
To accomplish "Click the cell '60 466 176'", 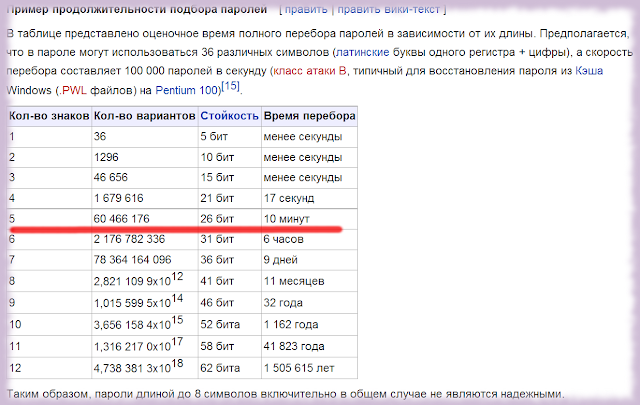I will (x=144, y=219).
